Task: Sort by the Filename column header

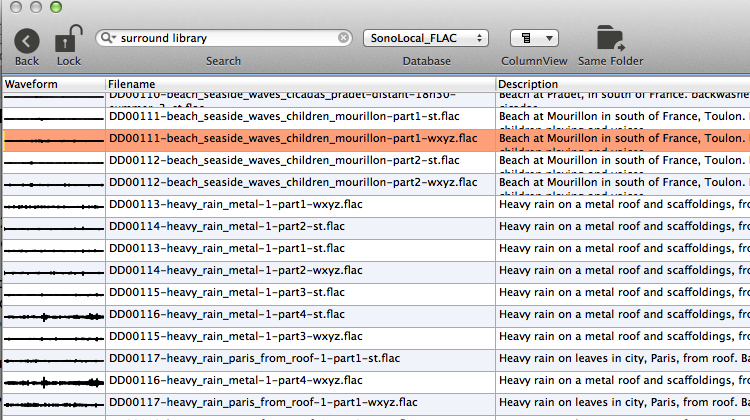Action: [x=300, y=84]
